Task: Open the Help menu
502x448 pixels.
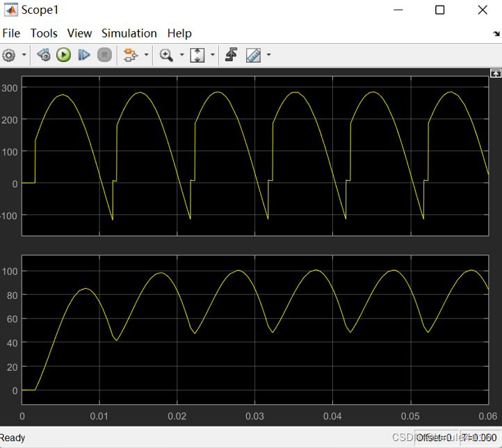Action: (179, 33)
